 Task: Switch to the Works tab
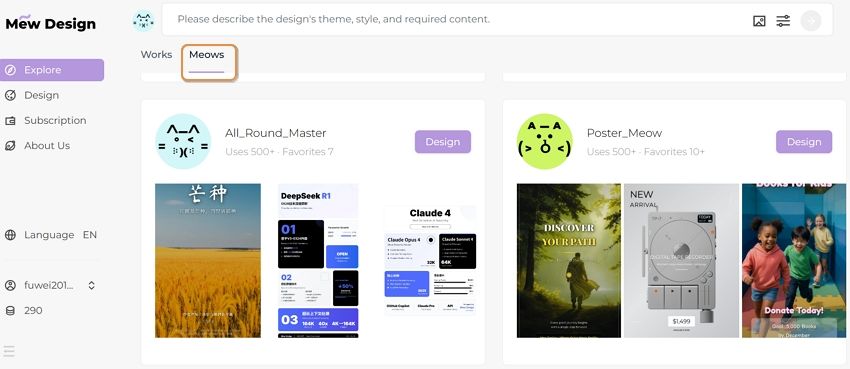tap(156, 55)
